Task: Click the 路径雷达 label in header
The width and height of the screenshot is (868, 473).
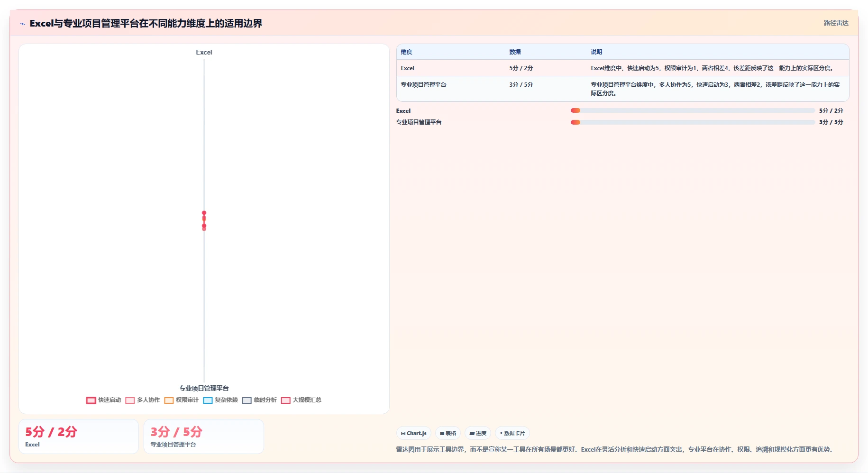Action: [836, 23]
